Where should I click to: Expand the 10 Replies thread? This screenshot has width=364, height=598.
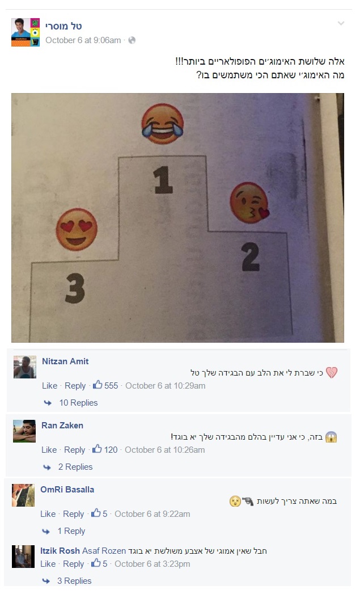[x=78, y=403]
